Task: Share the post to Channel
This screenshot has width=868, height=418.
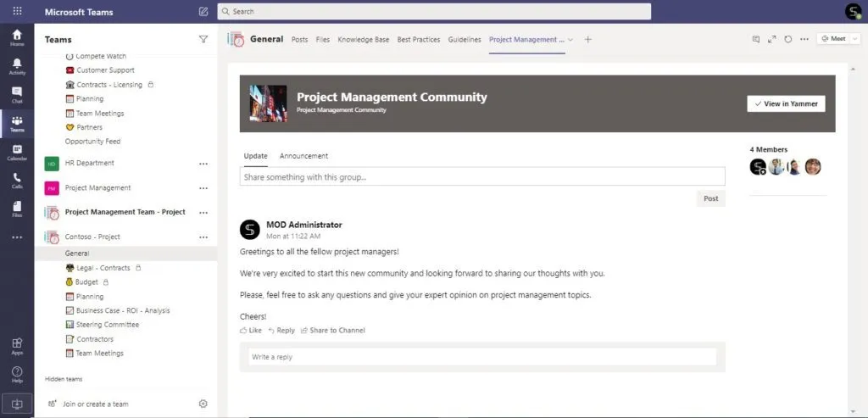Action: tap(332, 331)
